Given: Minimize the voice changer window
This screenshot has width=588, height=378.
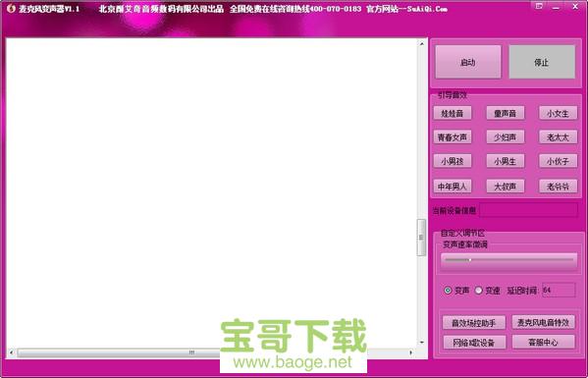Looking at the screenshot, I should click(x=557, y=6).
